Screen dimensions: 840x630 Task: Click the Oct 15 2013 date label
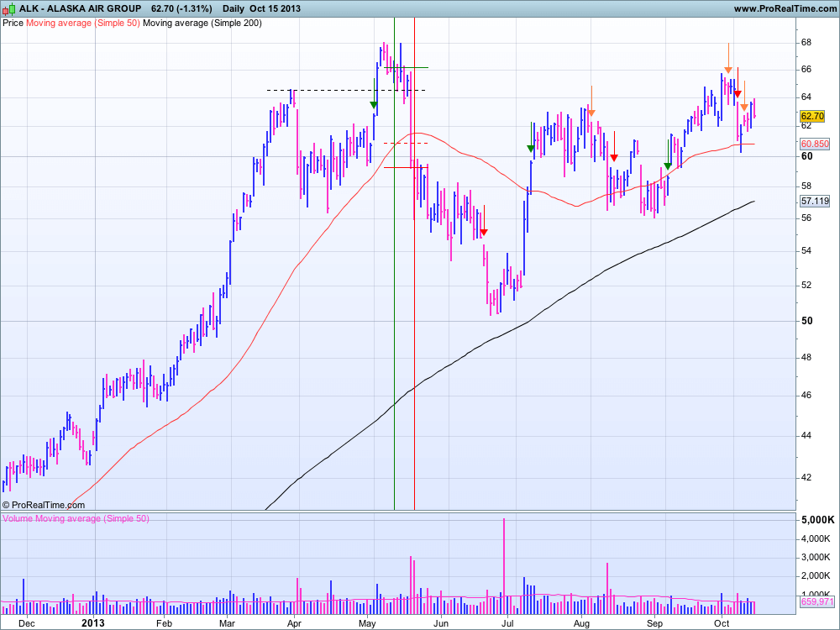pos(275,8)
